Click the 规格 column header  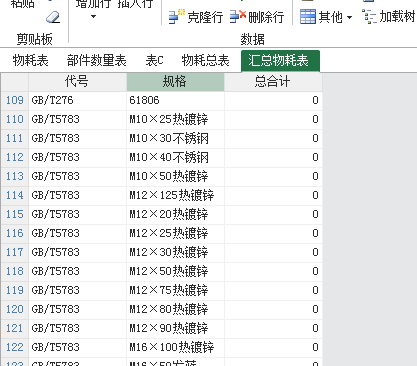pos(175,82)
